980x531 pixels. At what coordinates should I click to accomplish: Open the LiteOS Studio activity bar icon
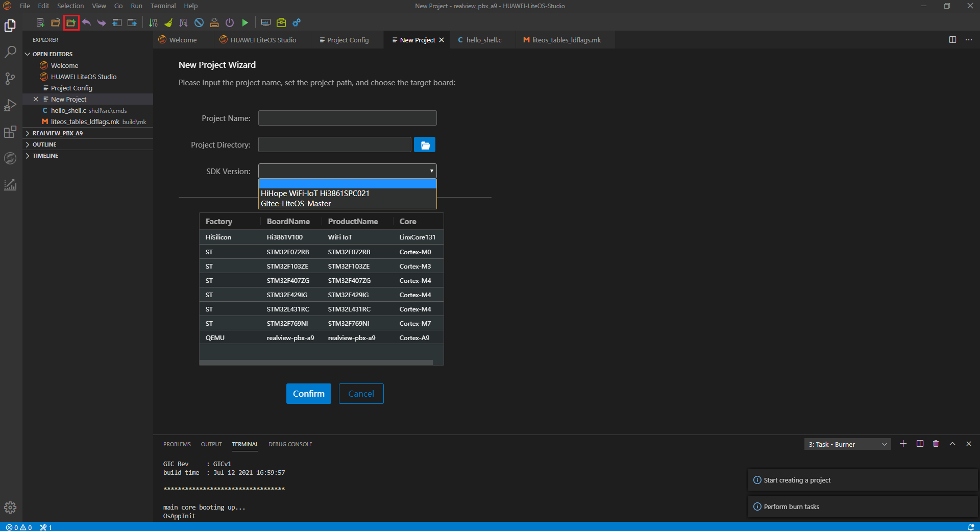click(10, 158)
